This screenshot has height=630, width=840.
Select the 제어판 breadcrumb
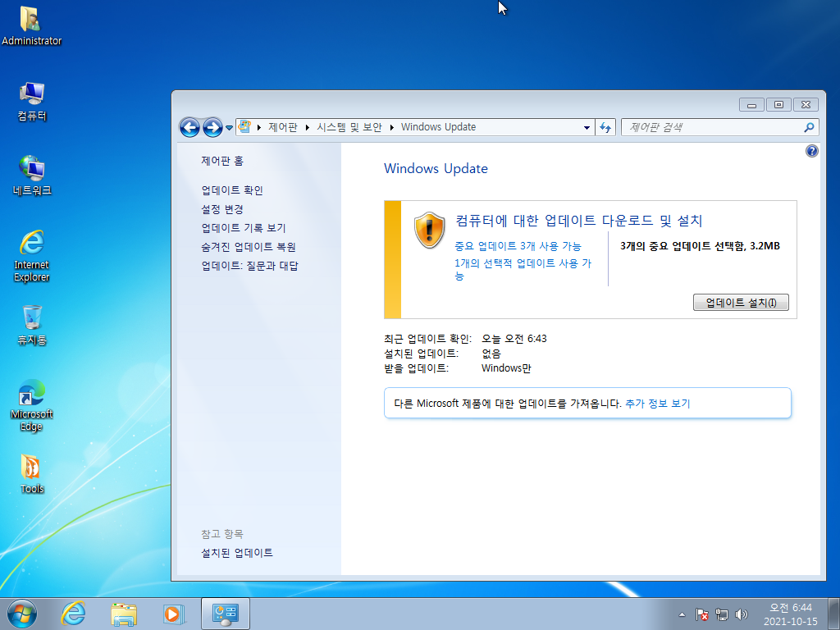point(283,127)
